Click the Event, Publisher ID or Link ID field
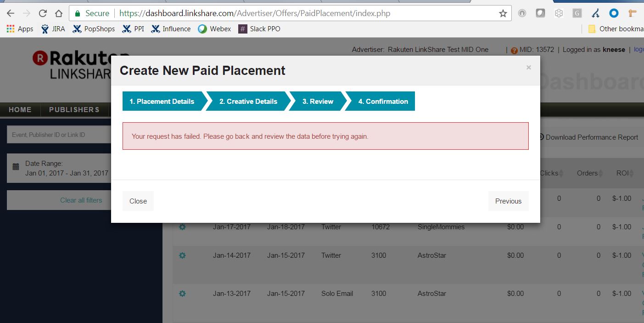Screen dimensions: 644x323 click(59, 135)
